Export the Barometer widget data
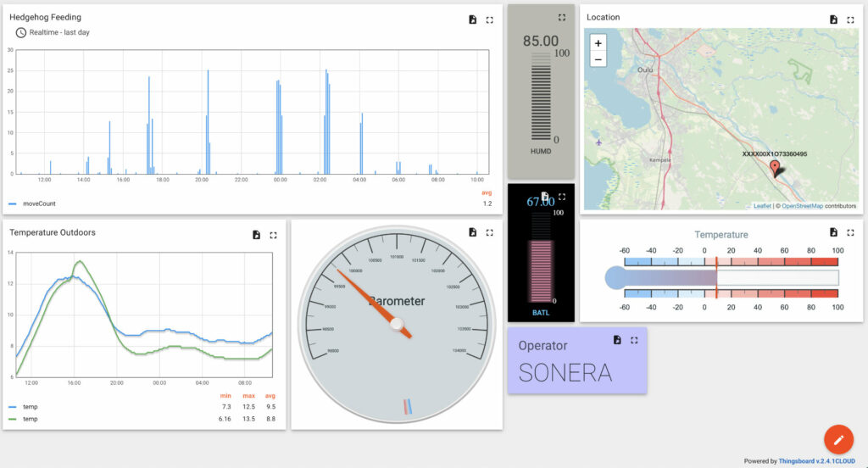Image resolution: width=868 pixels, height=468 pixels. tap(472, 232)
